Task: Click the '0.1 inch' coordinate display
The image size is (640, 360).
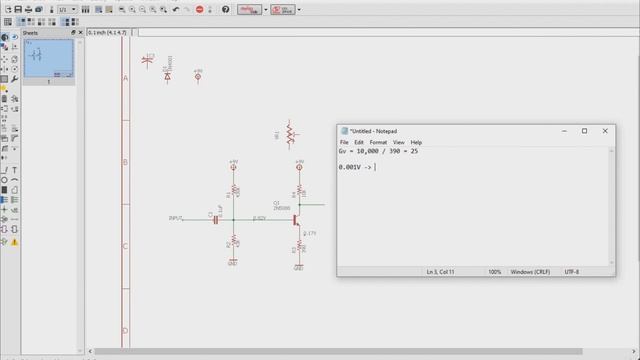Action: (107, 32)
